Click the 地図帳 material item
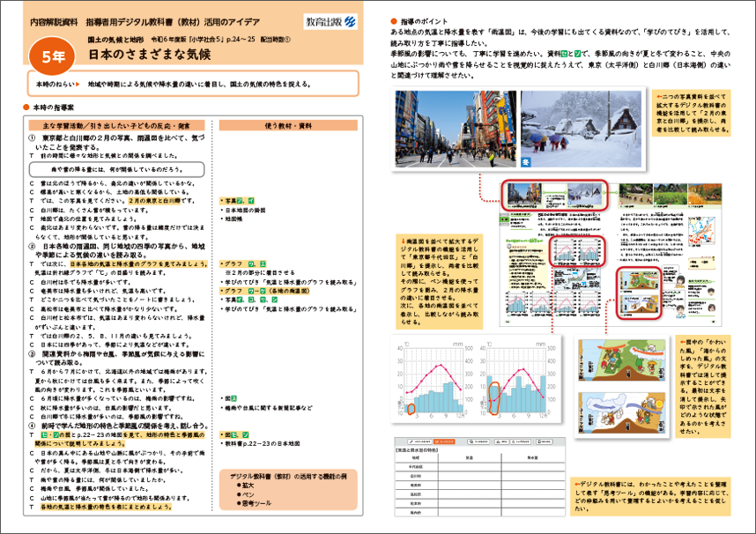 tap(233, 219)
